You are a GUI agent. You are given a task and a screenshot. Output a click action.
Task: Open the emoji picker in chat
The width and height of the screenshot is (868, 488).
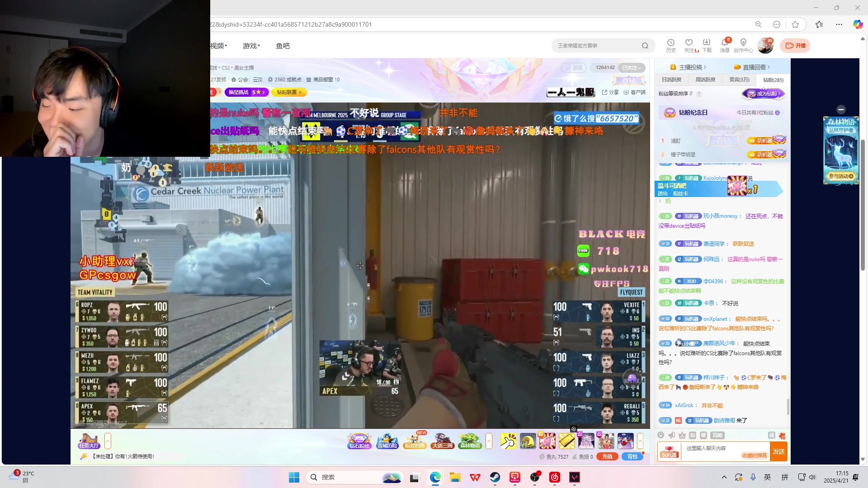[661, 435]
